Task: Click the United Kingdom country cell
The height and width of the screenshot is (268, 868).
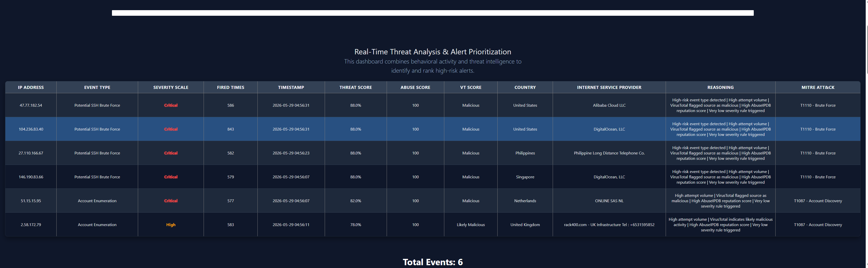Action: 525,225
